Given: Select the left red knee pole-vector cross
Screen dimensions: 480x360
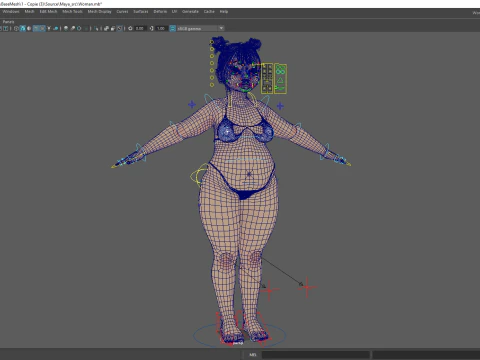Looking at the screenshot, I should point(269,291).
